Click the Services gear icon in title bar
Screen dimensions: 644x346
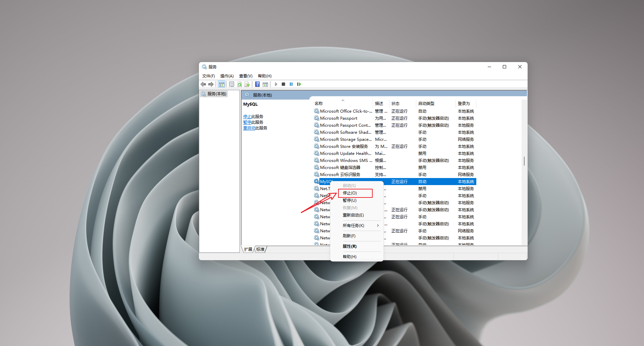[x=204, y=67]
